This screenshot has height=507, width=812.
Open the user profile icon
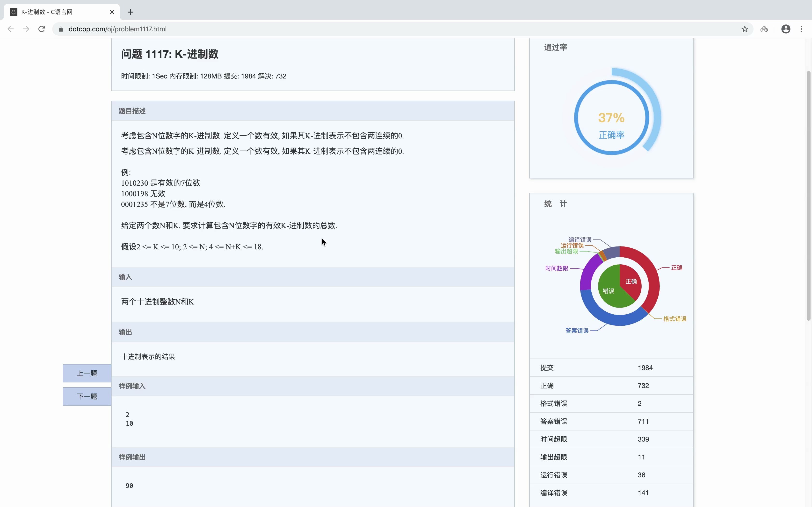pyautogui.click(x=785, y=29)
